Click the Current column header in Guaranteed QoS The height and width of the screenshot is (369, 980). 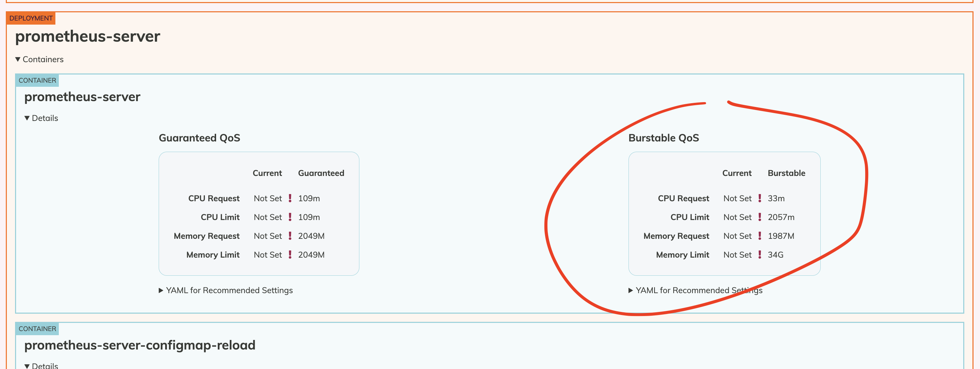(267, 173)
